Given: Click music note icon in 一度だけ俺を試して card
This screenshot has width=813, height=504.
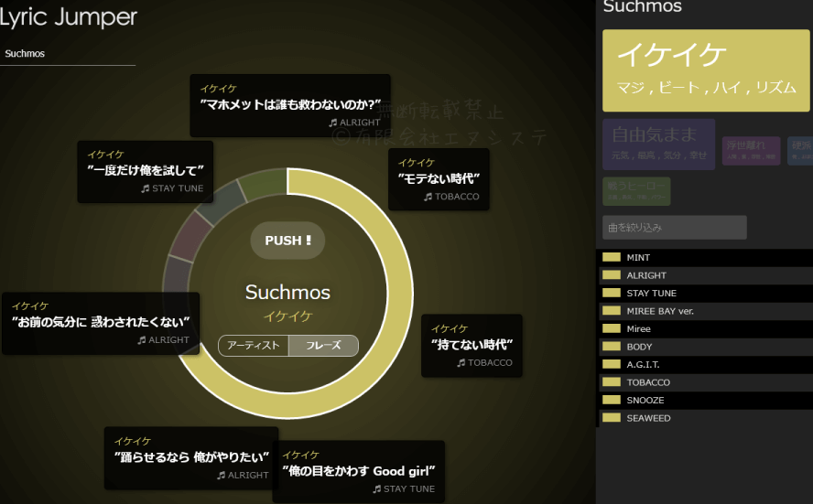Looking at the screenshot, I should click(146, 188).
